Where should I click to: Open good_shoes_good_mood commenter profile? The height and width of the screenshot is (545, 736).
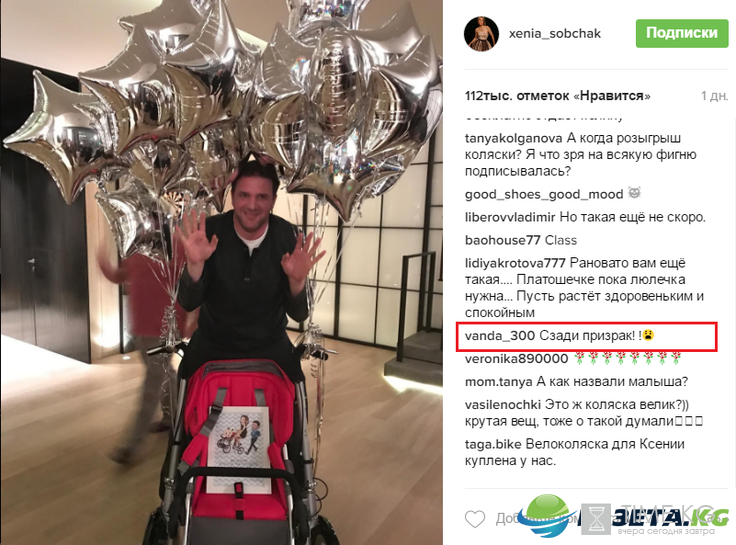(544, 194)
